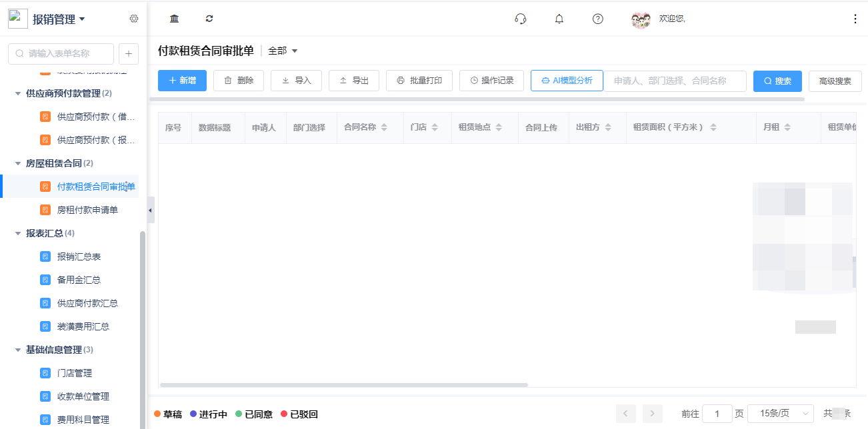
Task: Open 操作记录 log
Action: [x=491, y=81]
